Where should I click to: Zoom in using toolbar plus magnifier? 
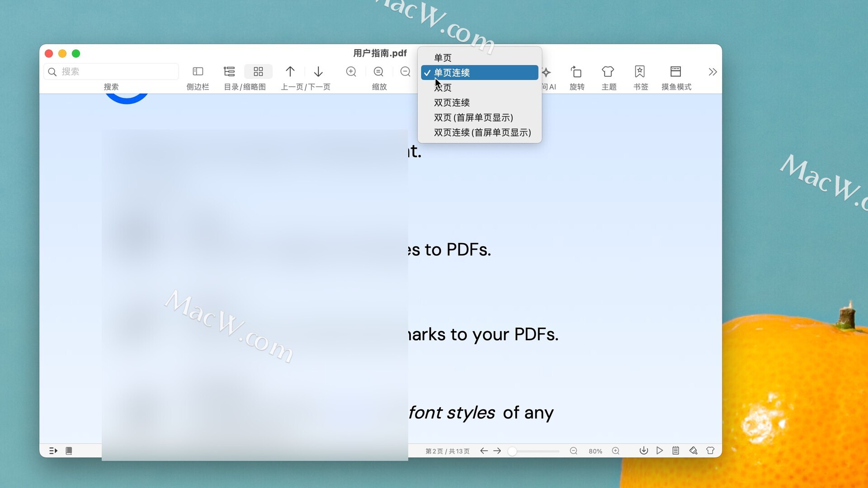coord(351,71)
